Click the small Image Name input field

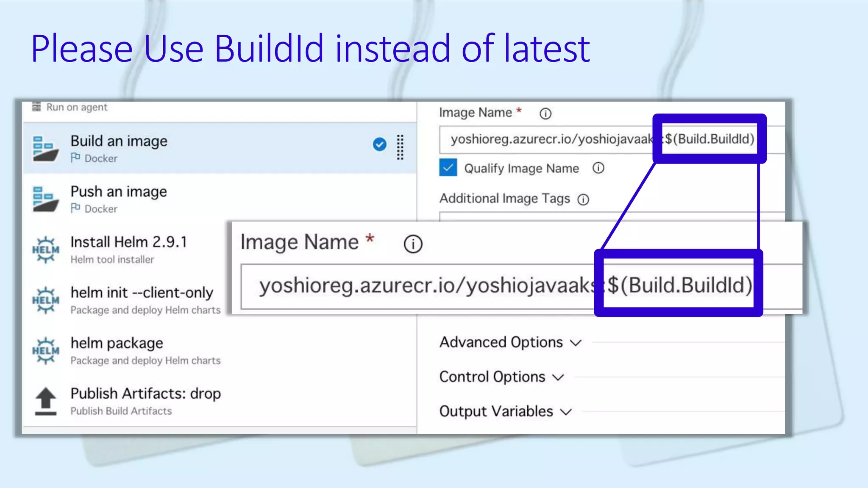click(x=612, y=139)
